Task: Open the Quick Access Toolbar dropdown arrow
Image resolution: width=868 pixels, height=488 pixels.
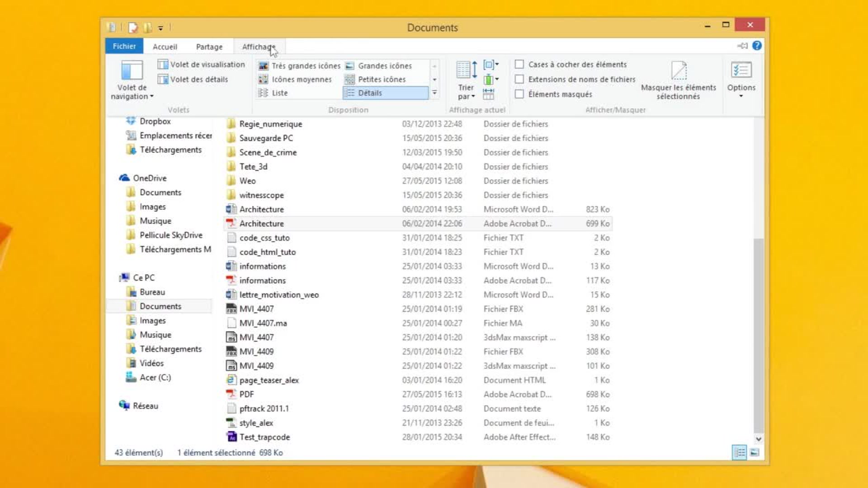Action: click(x=160, y=28)
